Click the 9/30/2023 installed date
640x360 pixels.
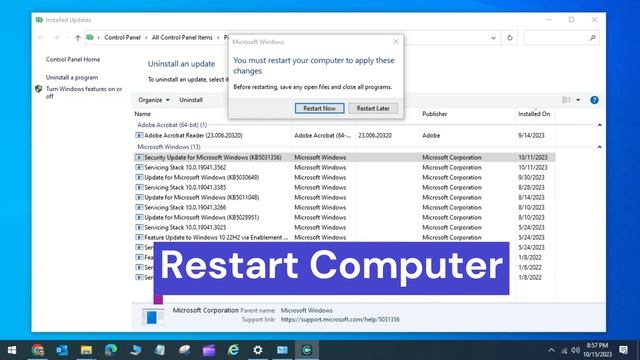pos(531,177)
